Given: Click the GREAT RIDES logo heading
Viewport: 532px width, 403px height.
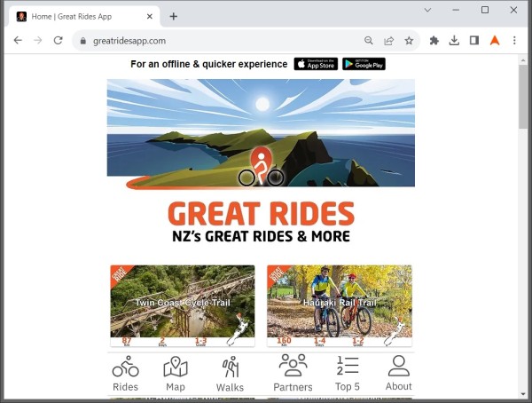Looking at the screenshot, I should [261, 213].
